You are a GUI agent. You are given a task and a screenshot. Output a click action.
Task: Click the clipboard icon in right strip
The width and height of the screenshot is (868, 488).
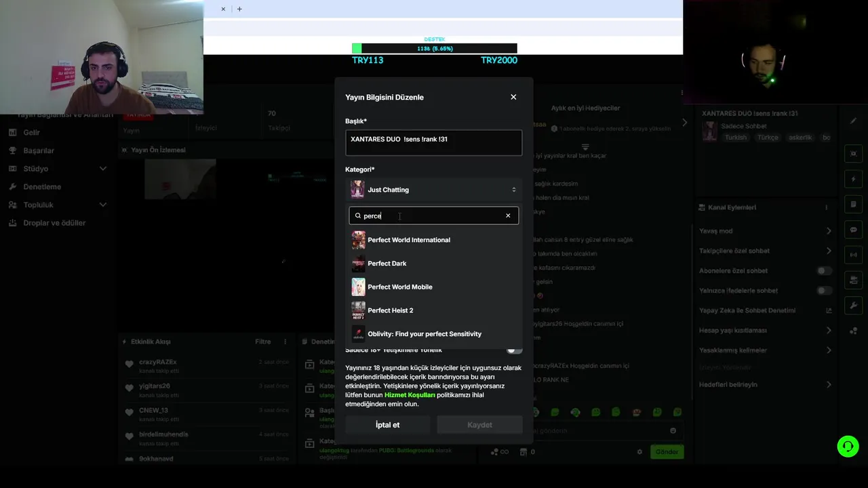[853, 204]
